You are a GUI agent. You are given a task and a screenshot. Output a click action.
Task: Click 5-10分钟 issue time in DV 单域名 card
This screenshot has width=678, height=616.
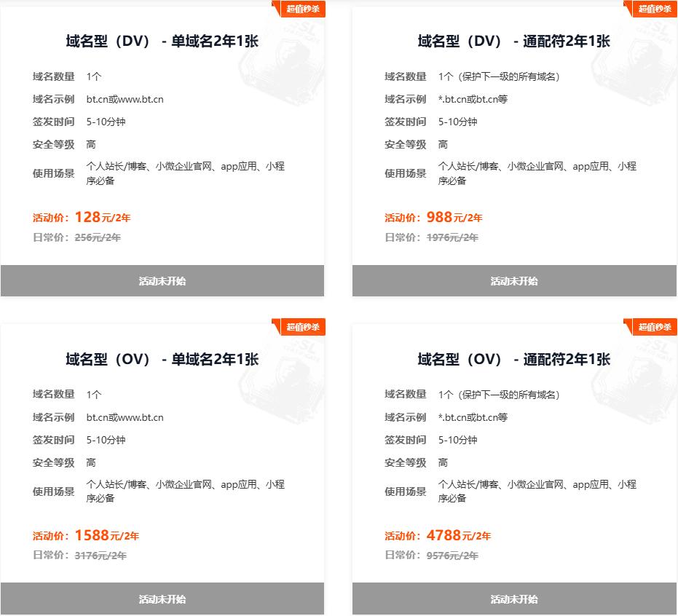(106, 122)
